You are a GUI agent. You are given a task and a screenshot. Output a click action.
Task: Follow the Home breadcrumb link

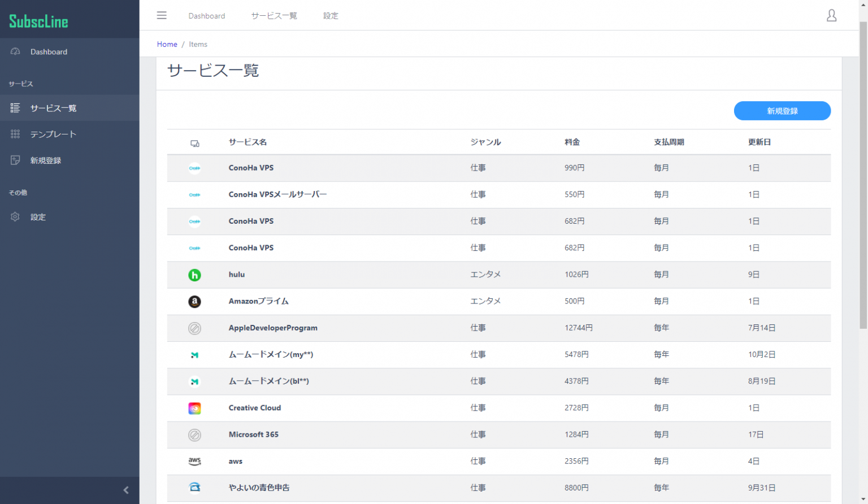(167, 44)
